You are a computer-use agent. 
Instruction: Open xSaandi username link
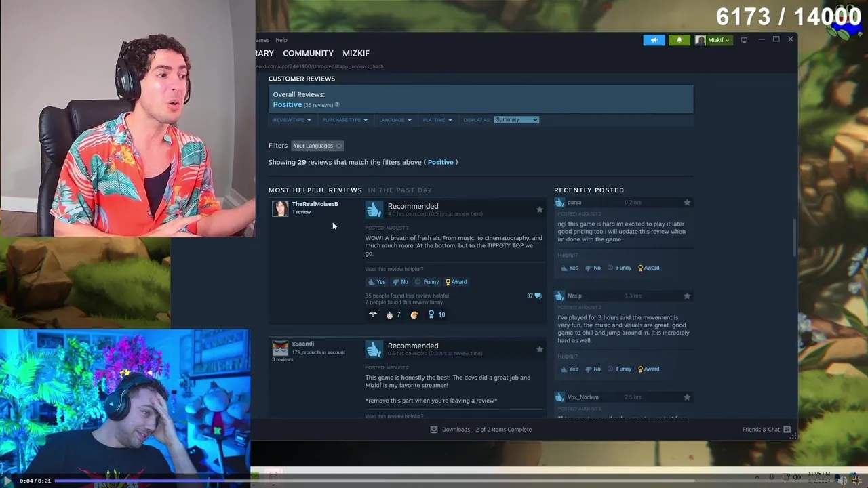[302, 344]
